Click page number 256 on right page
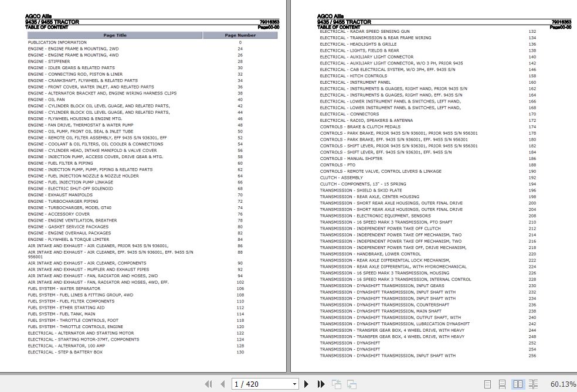This screenshot has width=577, height=392. tap(532, 356)
